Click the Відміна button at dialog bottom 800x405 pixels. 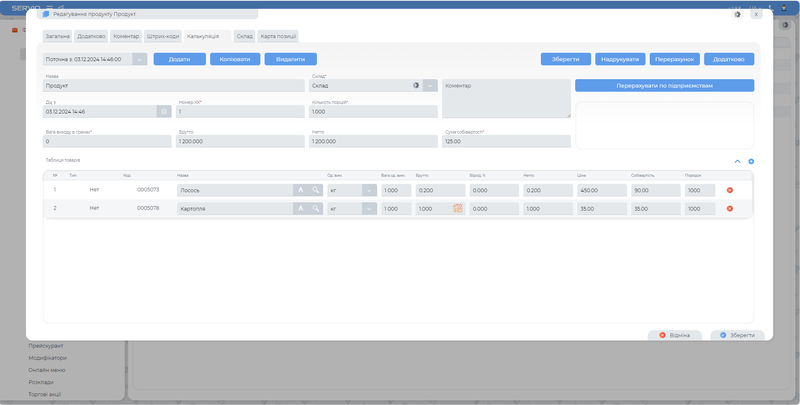tap(675, 335)
